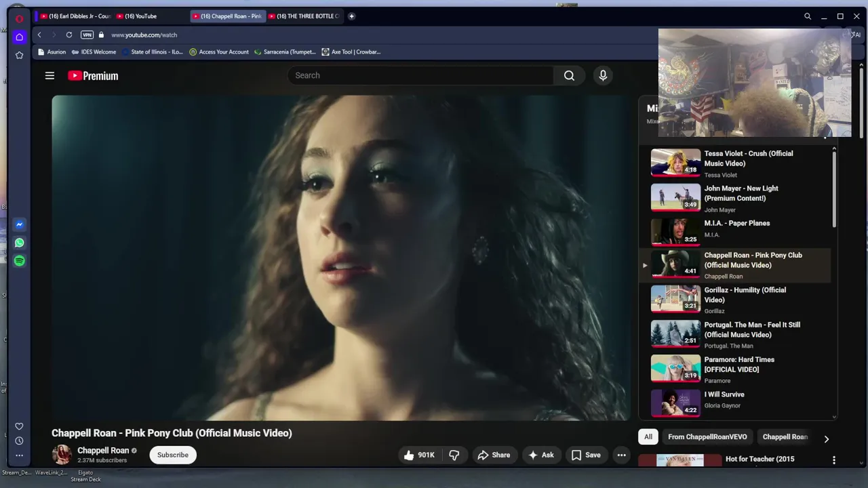Click the playlist panel scrollbar
868x488 pixels.
(834, 190)
